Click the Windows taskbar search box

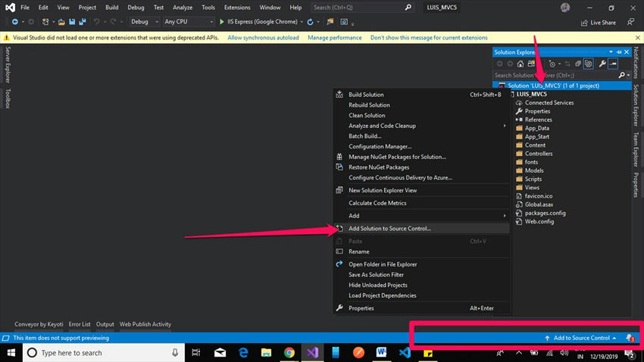(104, 353)
